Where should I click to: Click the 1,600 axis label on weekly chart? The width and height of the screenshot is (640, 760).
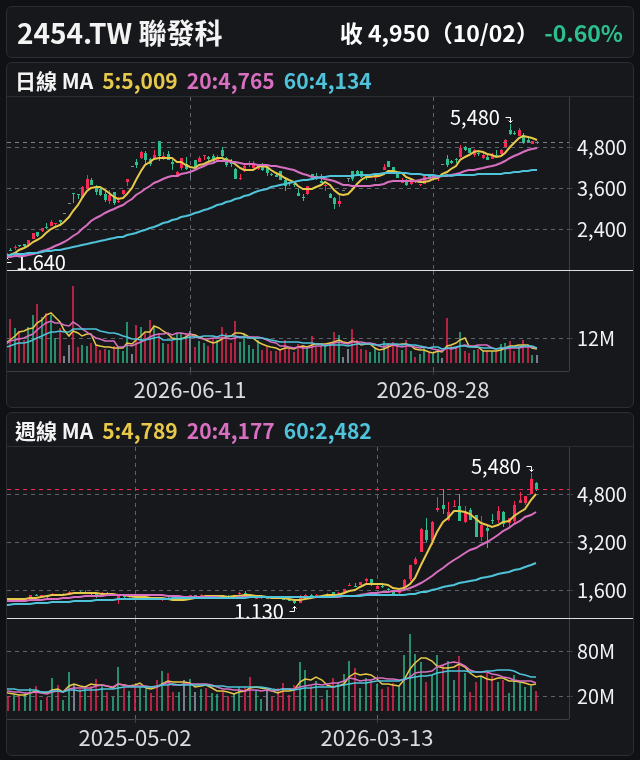click(x=601, y=591)
